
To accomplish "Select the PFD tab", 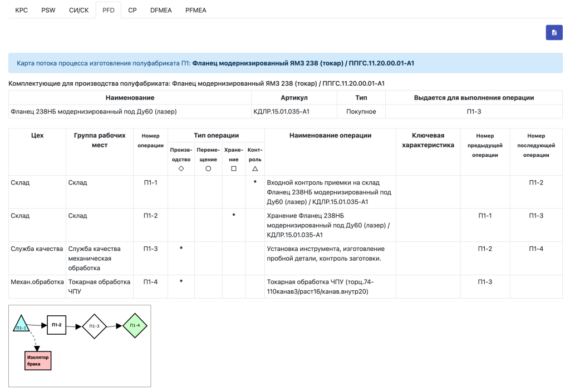I will [109, 10].
